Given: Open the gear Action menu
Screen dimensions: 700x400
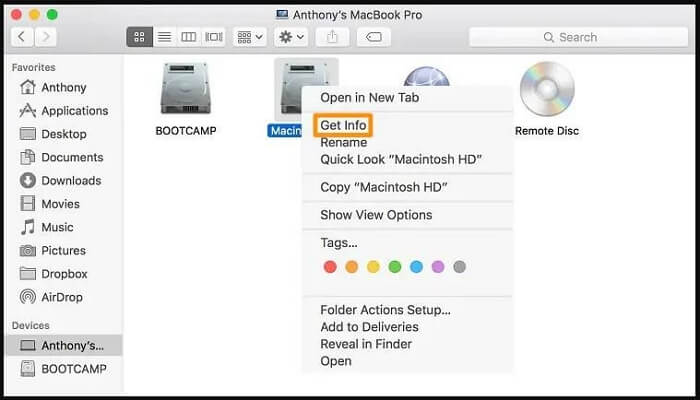Looking at the screenshot, I should pyautogui.click(x=291, y=37).
